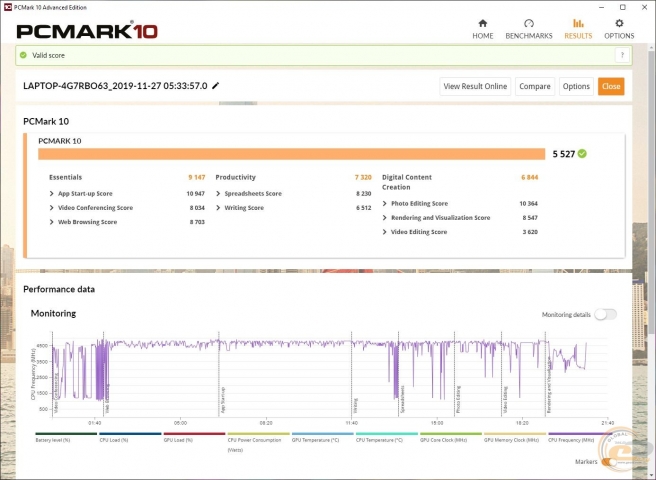Click View Result Online button
The width and height of the screenshot is (656, 480).
tap(475, 86)
